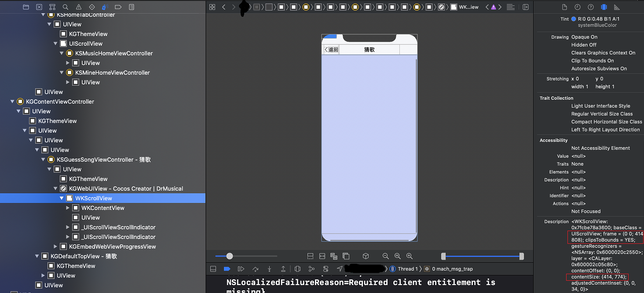This screenshot has width=644, height=293.
Task: Collapse KSMusicHomeViewController node
Action: [62, 54]
